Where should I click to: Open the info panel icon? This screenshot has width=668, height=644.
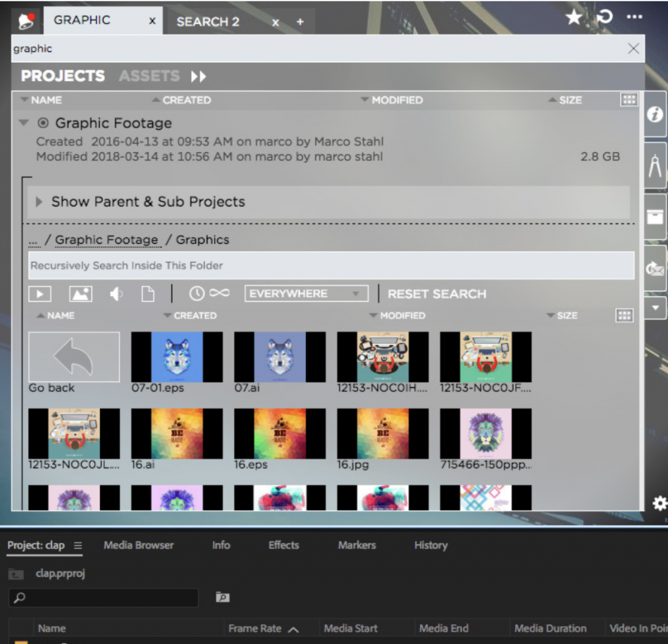[655, 115]
